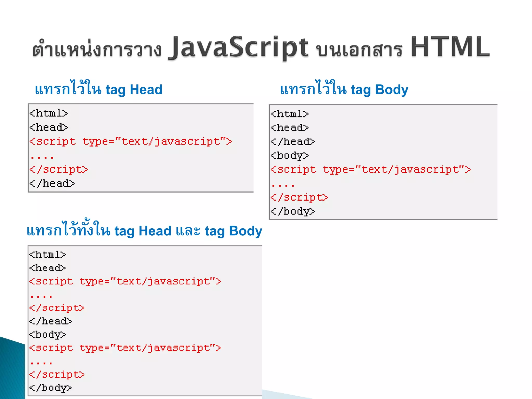This screenshot has width=532, height=399.
Task: Select '<body>' in the tag Body code box
Action: [289, 156]
